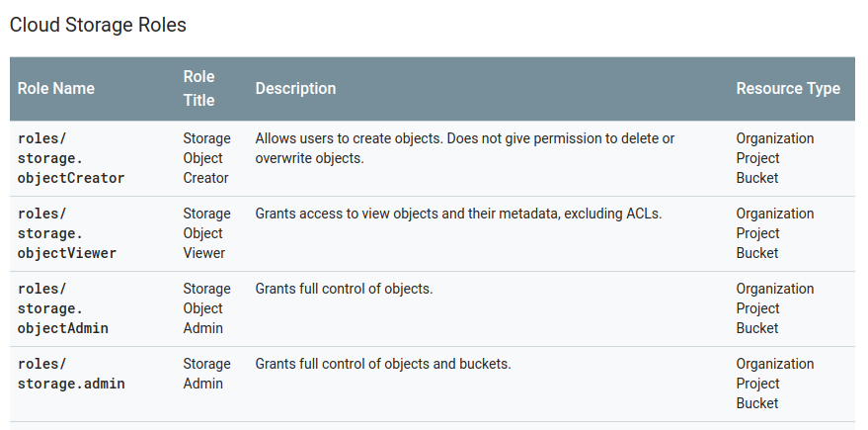Click the "Storage Object Viewer" role title
868x430 pixels.
point(206,233)
